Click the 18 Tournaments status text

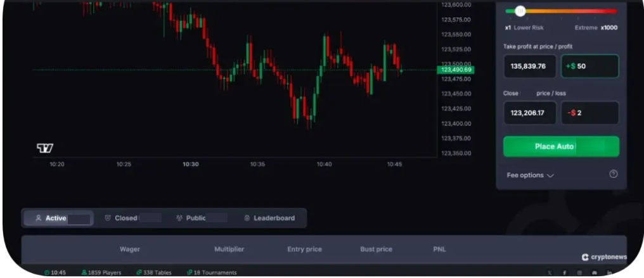pyautogui.click(x=216, y=273)
